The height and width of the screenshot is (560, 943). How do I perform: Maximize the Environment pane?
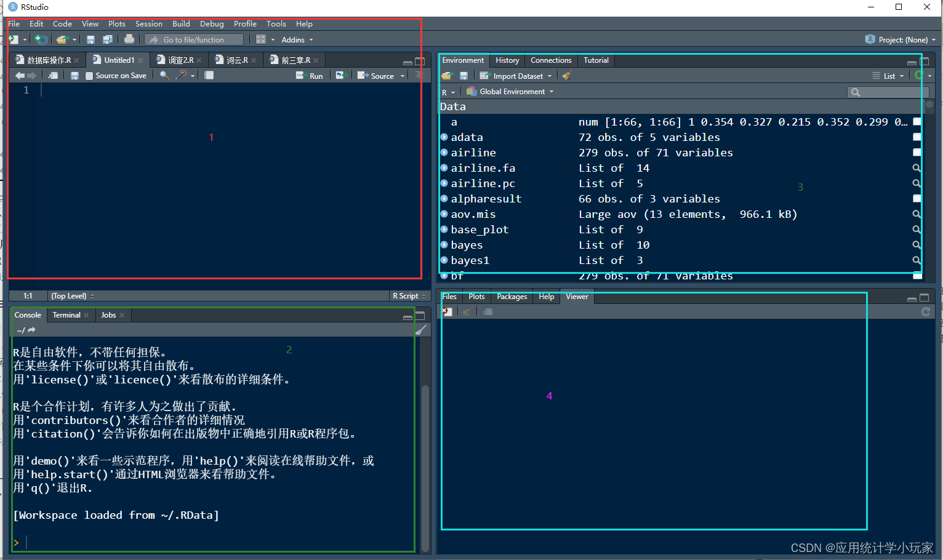point(924,62)
